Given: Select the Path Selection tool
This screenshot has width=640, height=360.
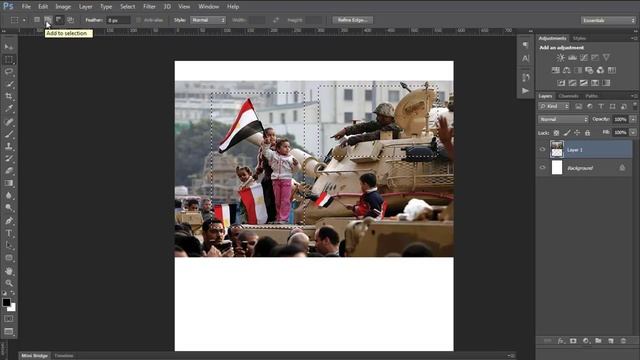Looking at the screenshot, I should (x=9, y=246).
